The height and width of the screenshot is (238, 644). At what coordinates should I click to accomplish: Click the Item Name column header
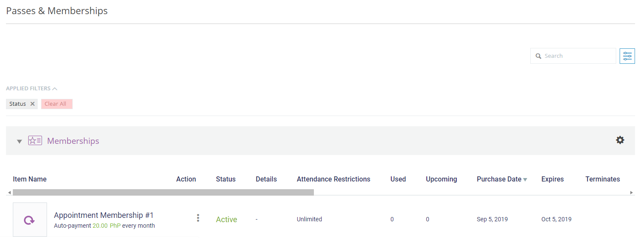[30, 179]
